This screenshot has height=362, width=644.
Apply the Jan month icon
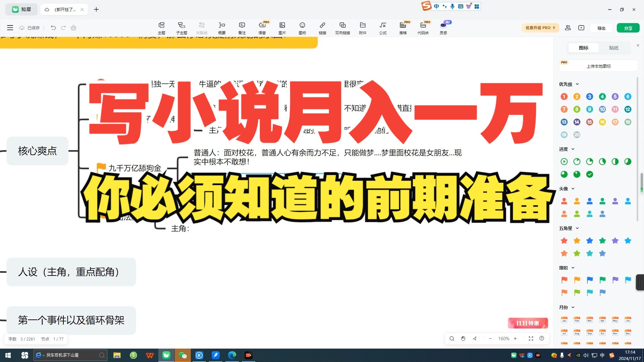(x=564, y=320)
